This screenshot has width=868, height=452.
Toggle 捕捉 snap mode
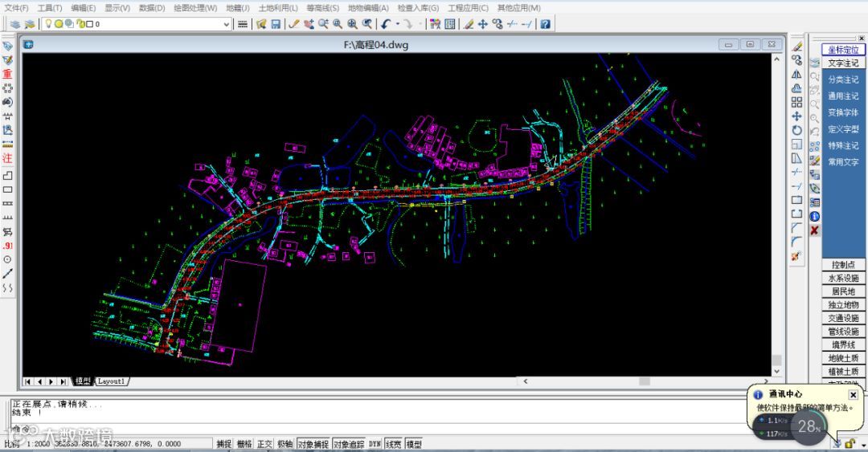click(223, 444)
